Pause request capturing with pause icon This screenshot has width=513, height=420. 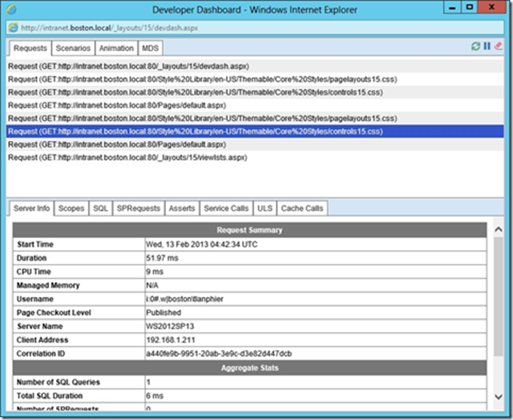[487, 46]
